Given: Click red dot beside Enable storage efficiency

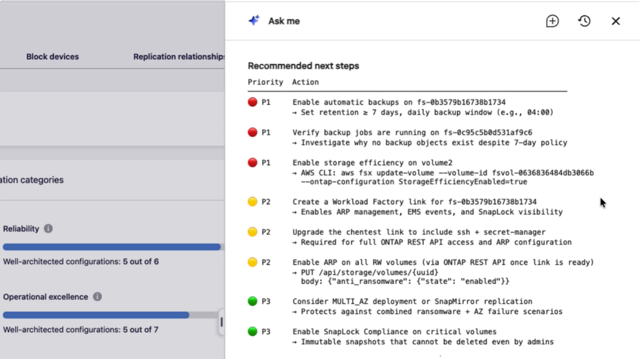Looking at the screenshot, I should (x=252, y=163).
